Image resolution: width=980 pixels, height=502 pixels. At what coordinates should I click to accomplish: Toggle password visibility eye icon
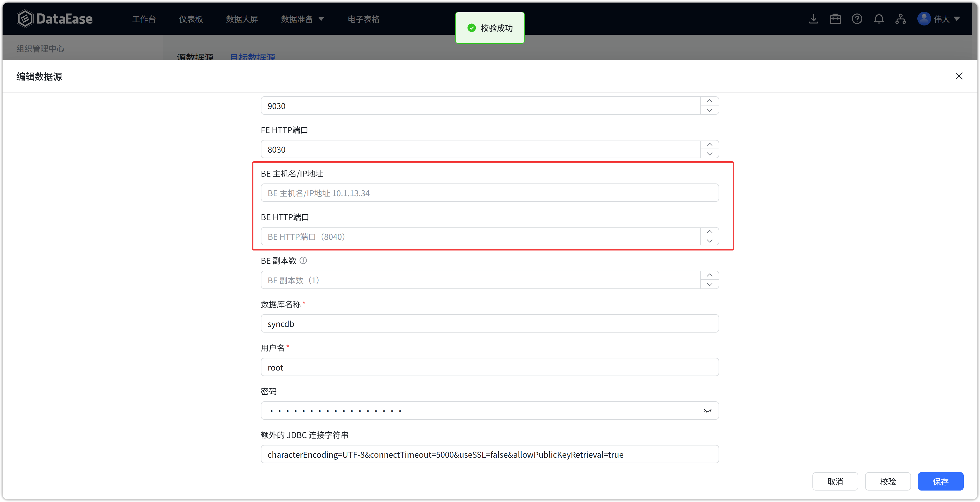coord(707,411)
